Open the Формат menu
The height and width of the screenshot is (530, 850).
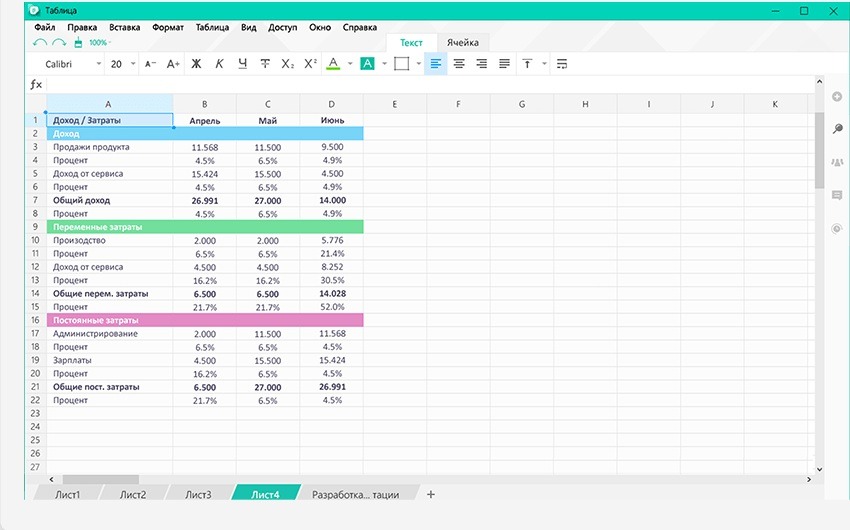167,28
